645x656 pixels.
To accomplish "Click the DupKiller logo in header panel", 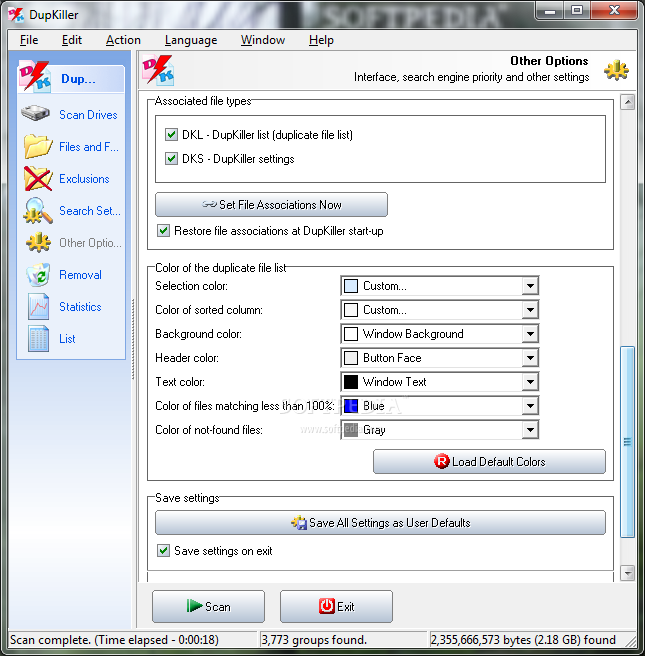I will coord(158,69).
